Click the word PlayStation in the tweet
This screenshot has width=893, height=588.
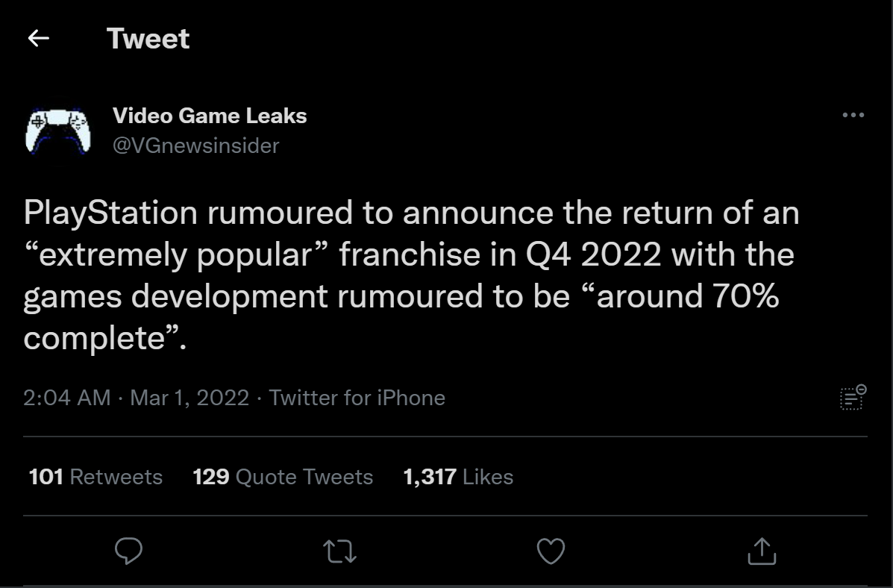pos(110,213)
